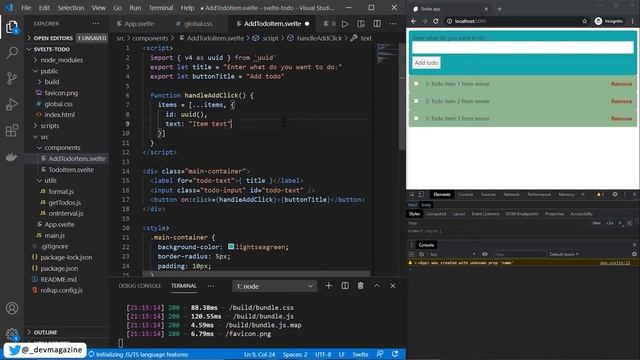This screenshot has height=360, width=640.
Task: Reload the browser page
Action: pos(436,21)
